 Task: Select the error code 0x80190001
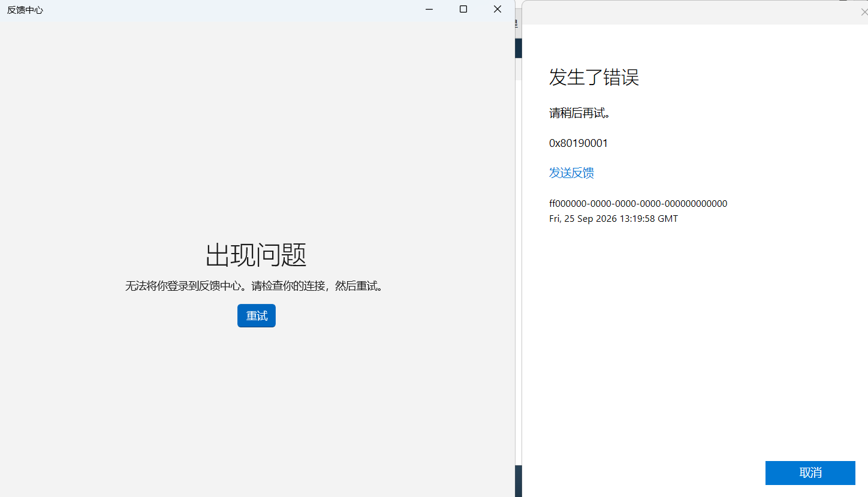pos(578,143)
